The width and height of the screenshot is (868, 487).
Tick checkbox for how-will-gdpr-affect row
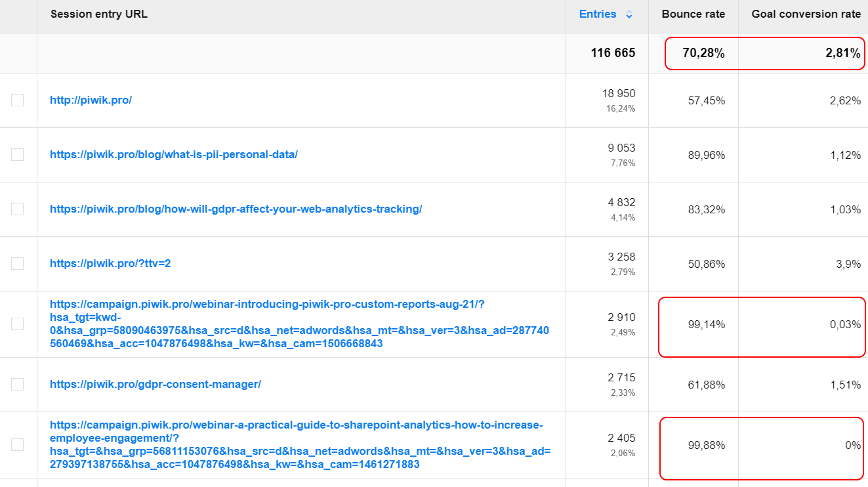point(18,209)
